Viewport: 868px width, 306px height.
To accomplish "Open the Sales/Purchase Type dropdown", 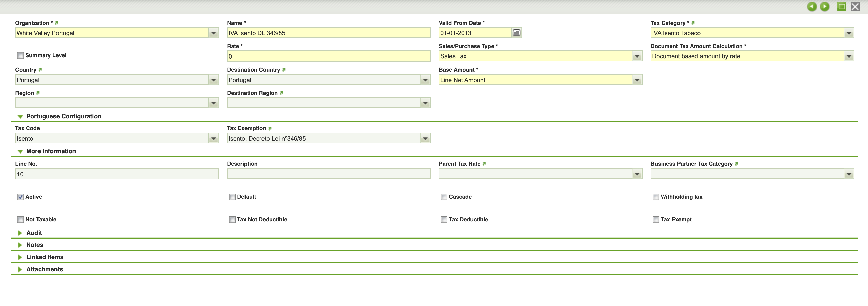I will point(637,56).
